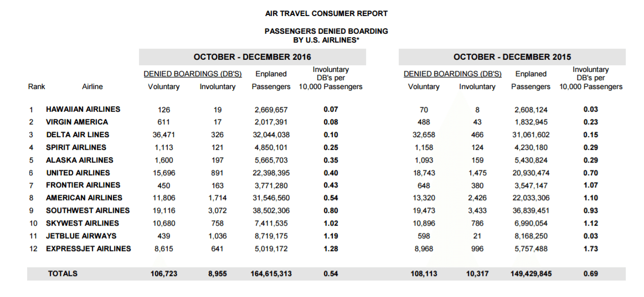Click total 2016 voluntary value 106,723
Screen dimensions: 644x297
click(x=164, y=274)
